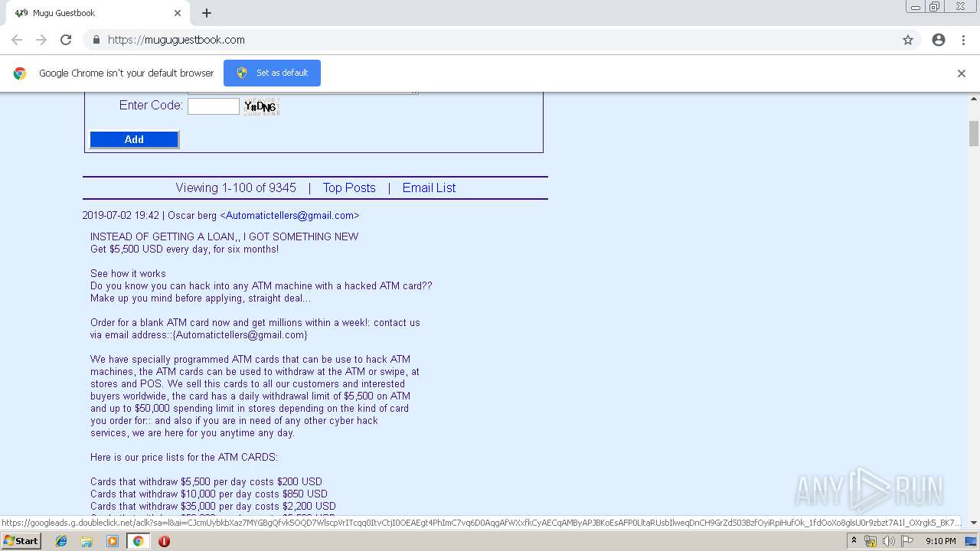Click the Add button to submit entry
The height and width of the screenshot is (551, 980).
(x=134, y=139)
